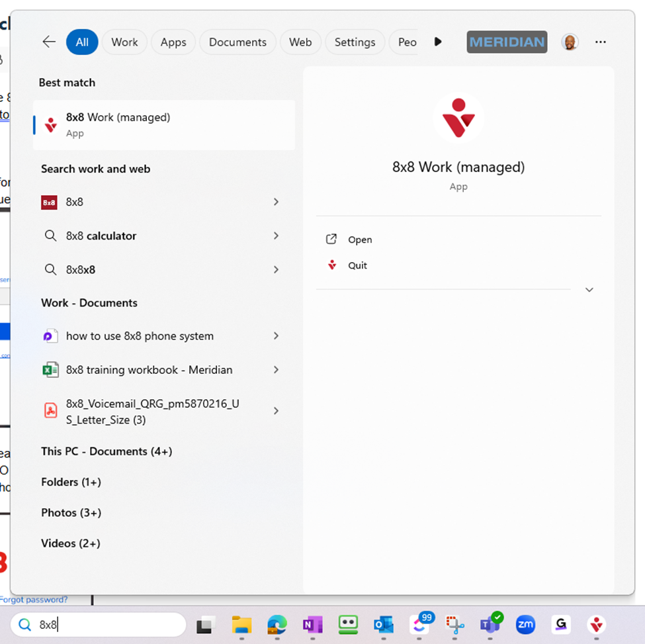Go back with the left arrow icon
Image resolution: width=645 pixels, height=644 pixels.
coord(49,42)
